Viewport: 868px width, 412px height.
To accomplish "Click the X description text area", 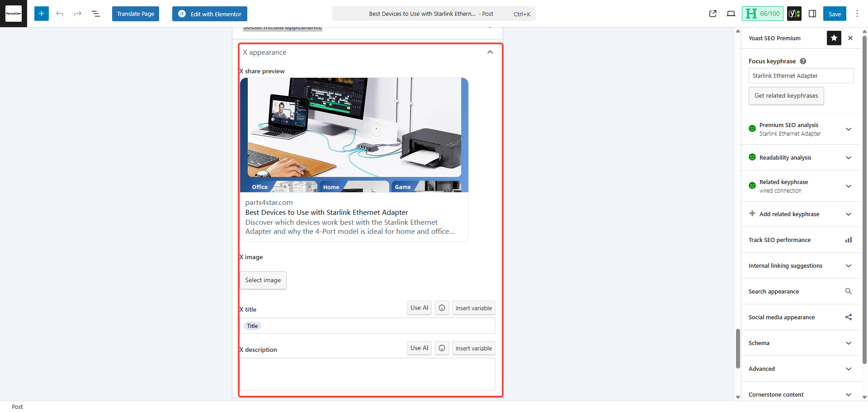I will (367, 374).
